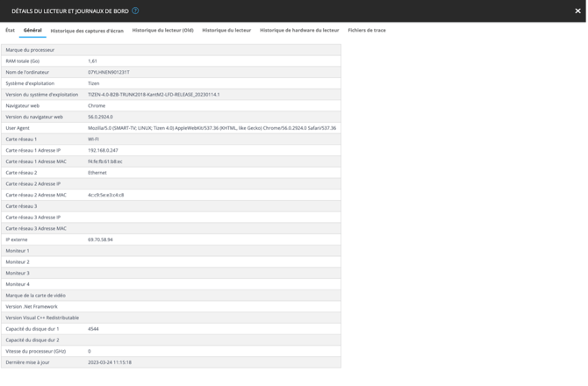Click Version du système d'exploitation label
588x386 pixels.
tap(42, 95)
